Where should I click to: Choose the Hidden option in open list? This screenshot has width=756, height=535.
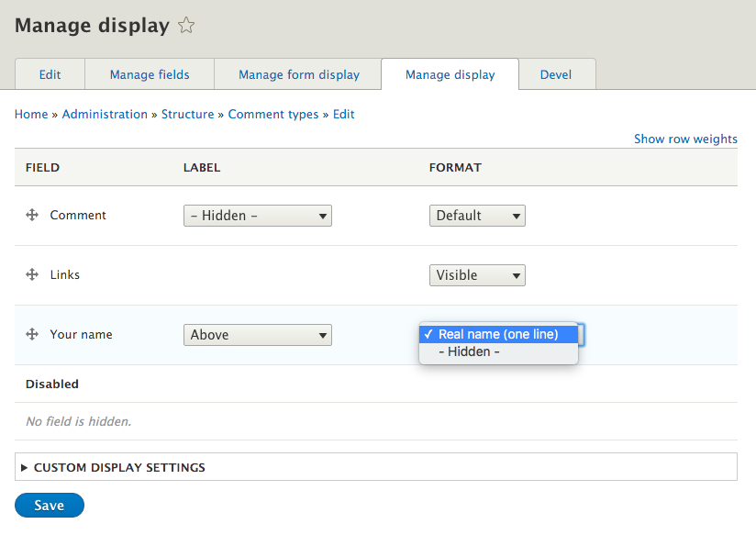(469, 351)
